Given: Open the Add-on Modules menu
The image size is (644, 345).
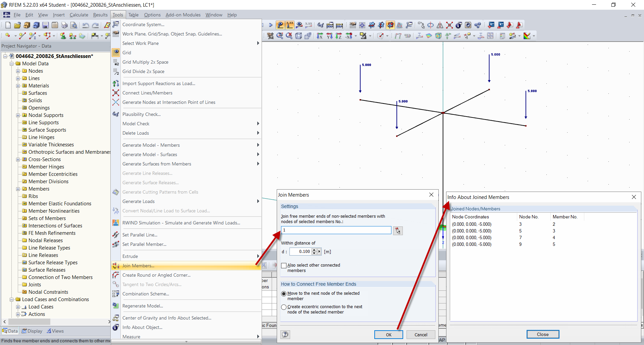Looking at the screenshot, I should click(x=183, y=15).
